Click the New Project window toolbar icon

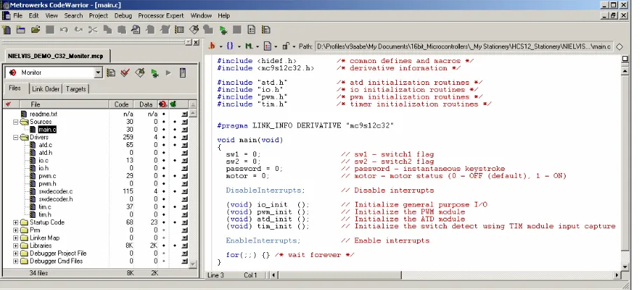[x=20, y=29]
